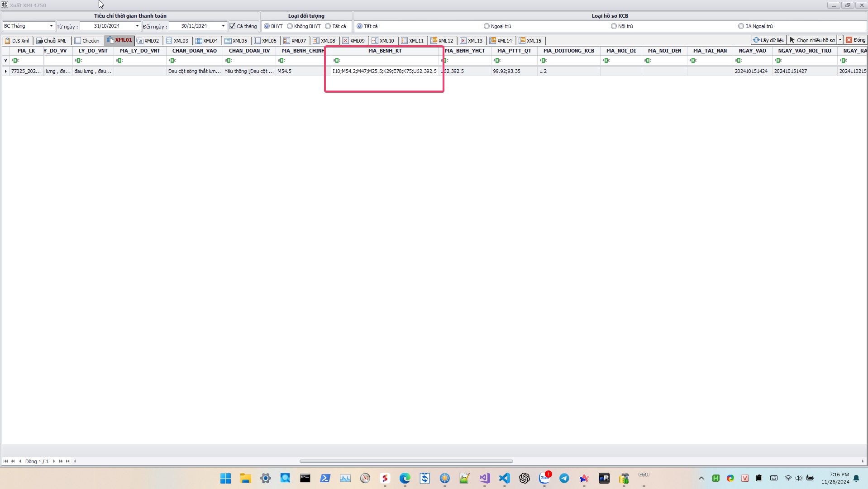868x489 pixels.
Task: Sort by MA_DOITUONG_KCB column header
Action: coord(569,51)
